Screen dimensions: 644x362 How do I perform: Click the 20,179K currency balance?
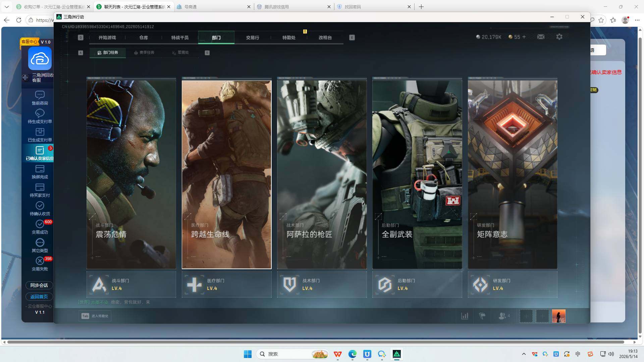coord(489,37)
